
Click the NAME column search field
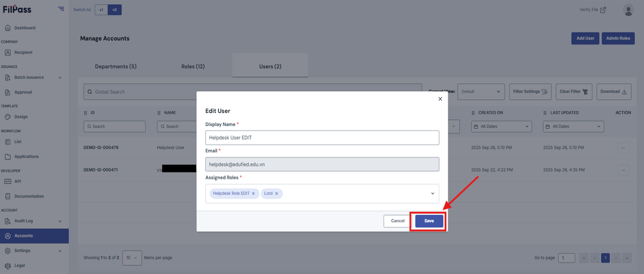point(177,127)
